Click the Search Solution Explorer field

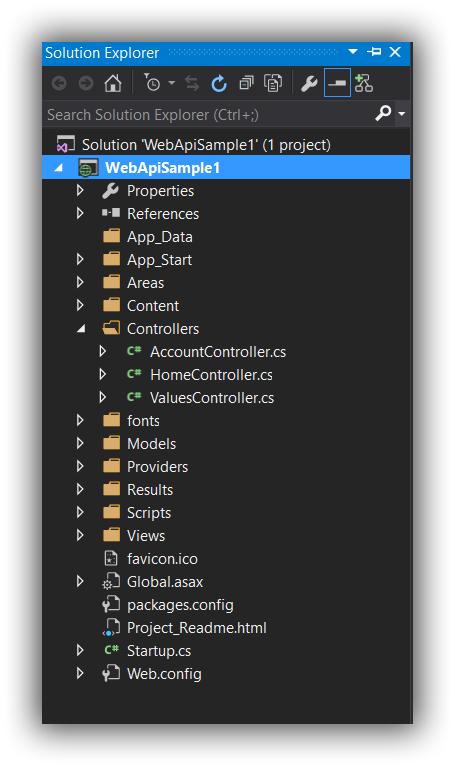pyautogui.click(x=208, y=114)
